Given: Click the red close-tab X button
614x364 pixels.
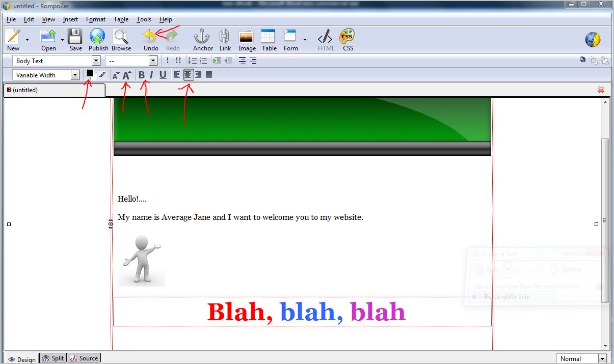Looking at the screenshot, I should [x=601, y=90].
